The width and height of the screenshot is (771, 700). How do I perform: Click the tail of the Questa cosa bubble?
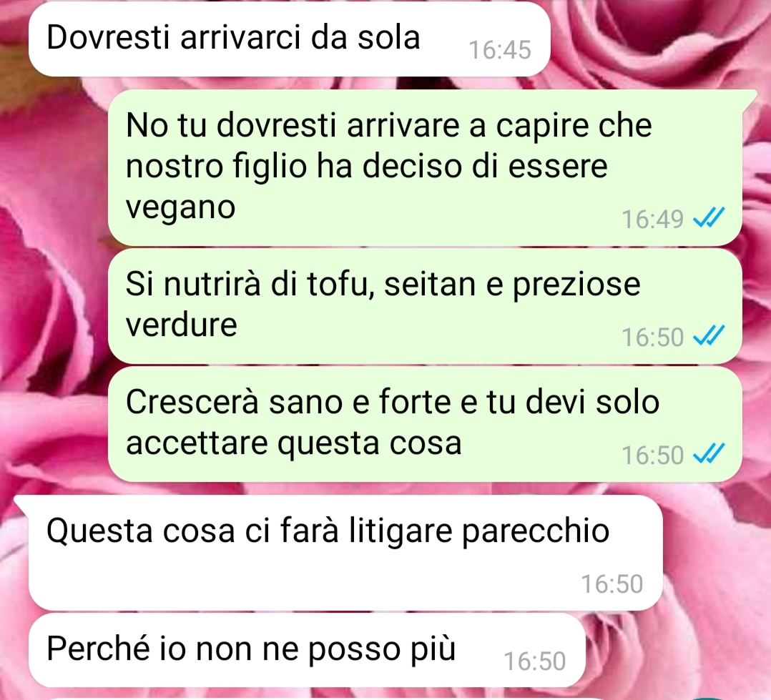point(21,503)
